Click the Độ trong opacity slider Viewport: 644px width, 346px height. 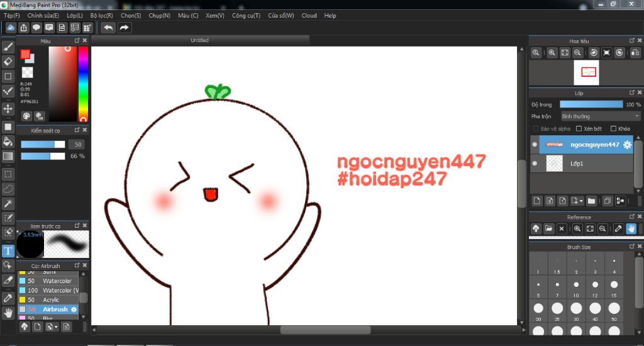pos(591,104)
